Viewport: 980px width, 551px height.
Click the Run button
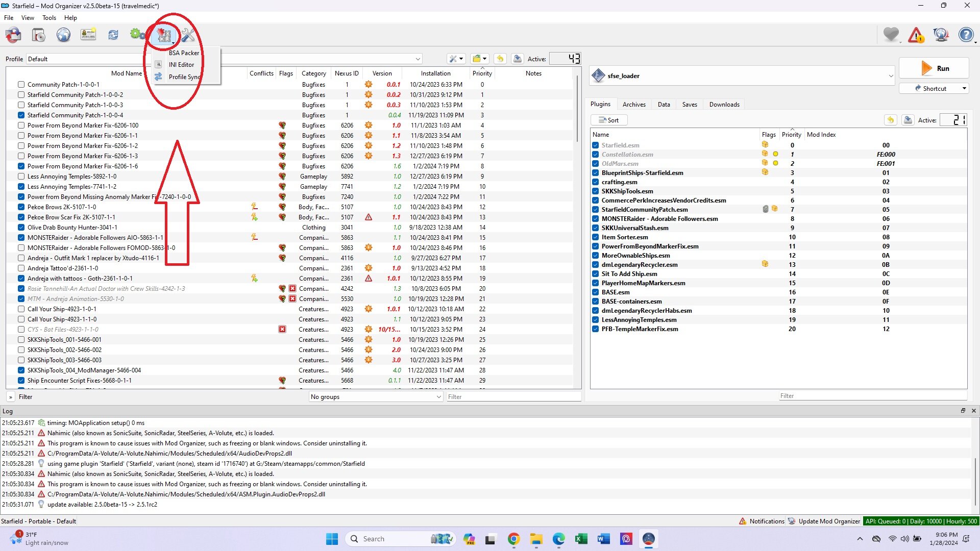[x=934, y=68]
